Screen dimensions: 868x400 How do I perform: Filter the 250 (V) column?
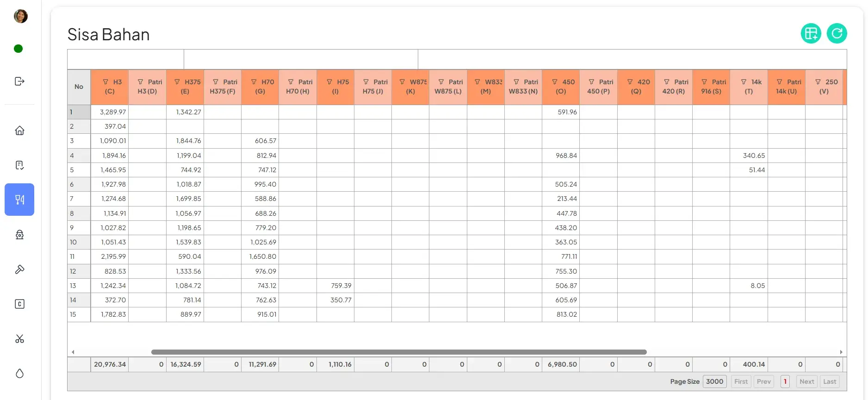coord(818,82)
